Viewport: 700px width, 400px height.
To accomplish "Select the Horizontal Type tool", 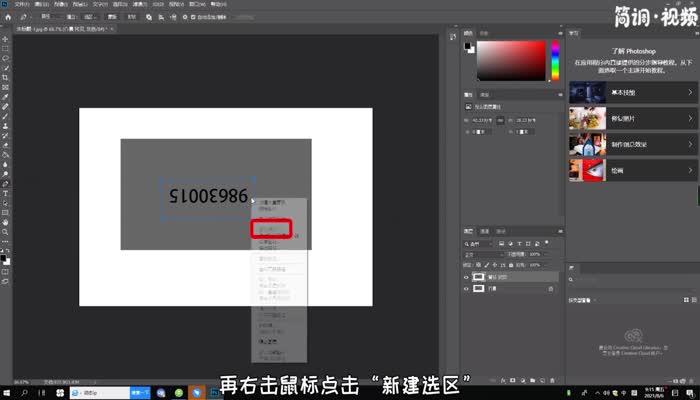I will point(5,194).
